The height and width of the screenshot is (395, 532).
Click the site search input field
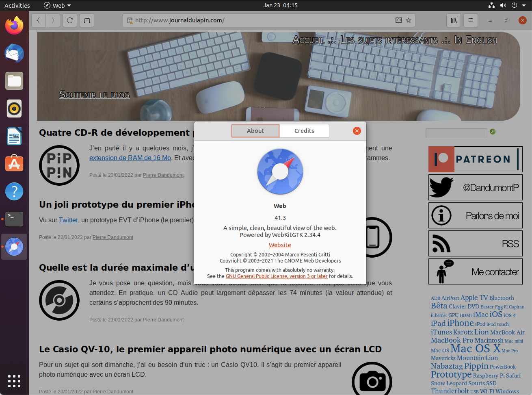(456, 133)
